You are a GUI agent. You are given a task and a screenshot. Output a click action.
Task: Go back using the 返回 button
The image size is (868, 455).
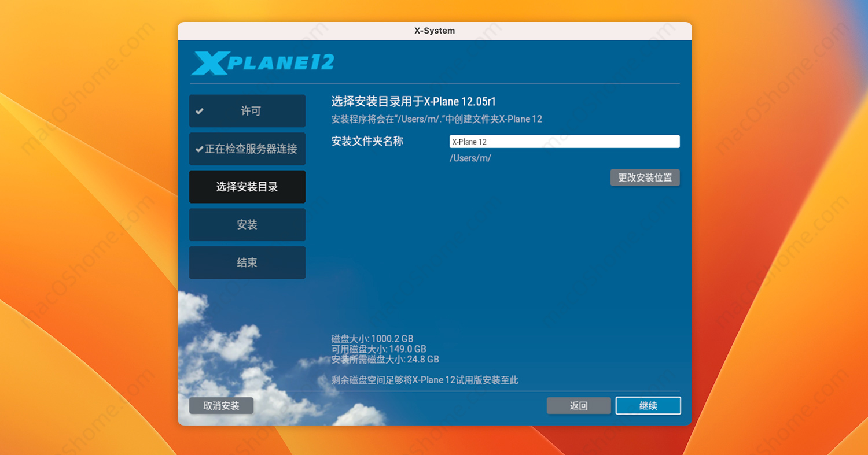pyautogui.click(x=579, y=406)
